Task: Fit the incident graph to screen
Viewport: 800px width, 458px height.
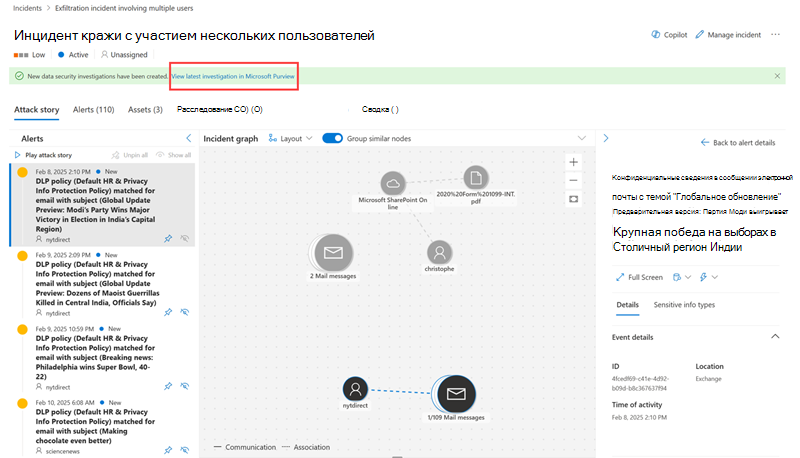Action: 573,199
